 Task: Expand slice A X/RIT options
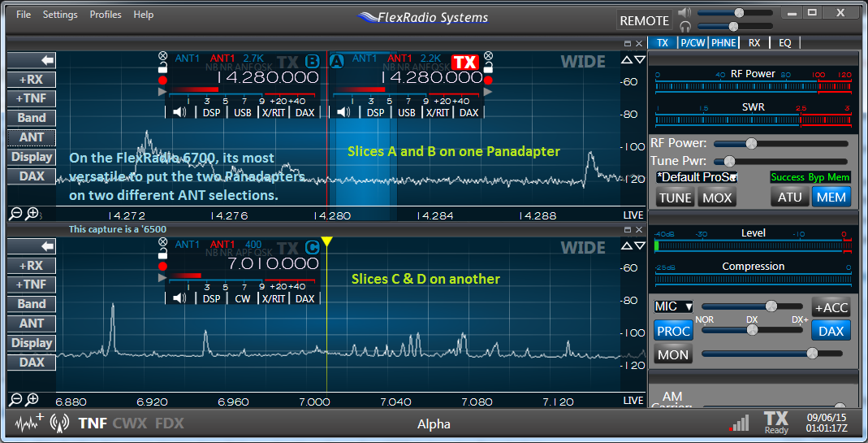[x=438, y=112]
